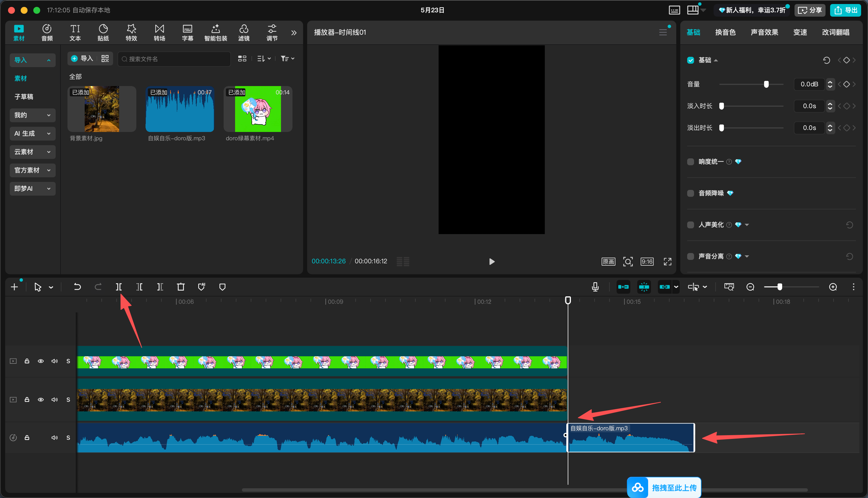Click the 拖拽至此上传 upload button
Image resolution: width=868 pixels, height=498 pixels.
click(x=664, y=487)
